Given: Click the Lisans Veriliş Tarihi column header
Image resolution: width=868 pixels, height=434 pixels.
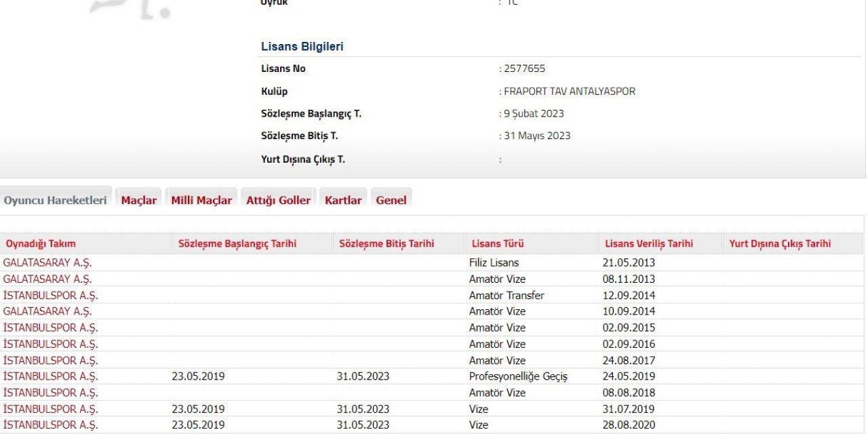Looking at the screenshot, I should point(648,243).
